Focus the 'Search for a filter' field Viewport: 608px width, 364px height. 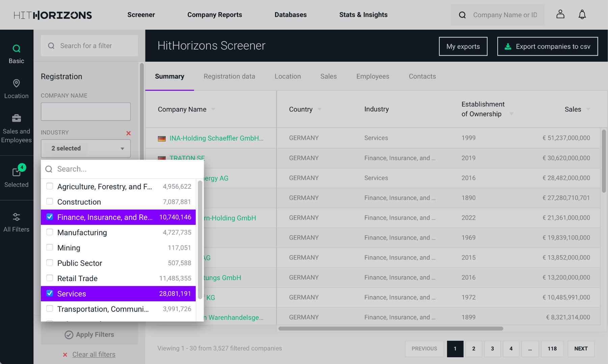click(89, 46)
